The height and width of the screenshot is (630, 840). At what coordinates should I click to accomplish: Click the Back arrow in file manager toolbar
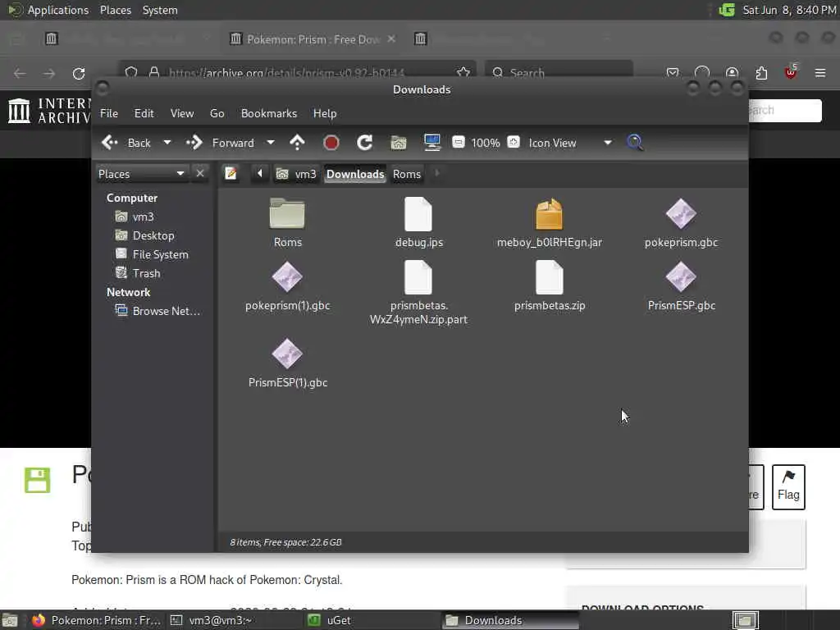(110, 143)
